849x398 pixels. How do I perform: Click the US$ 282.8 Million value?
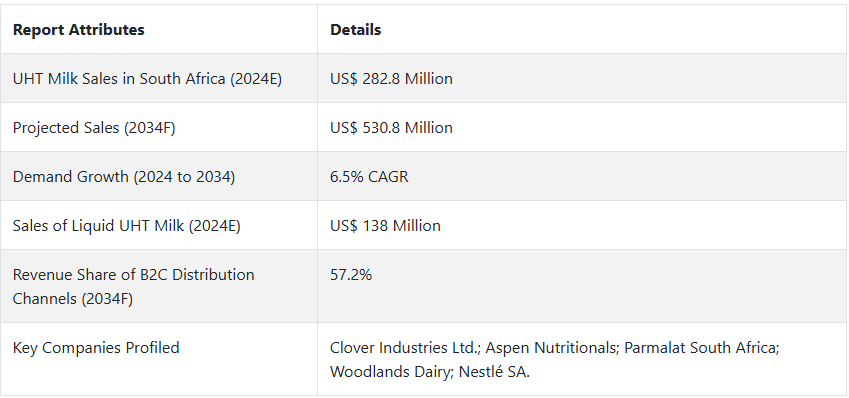391,79
